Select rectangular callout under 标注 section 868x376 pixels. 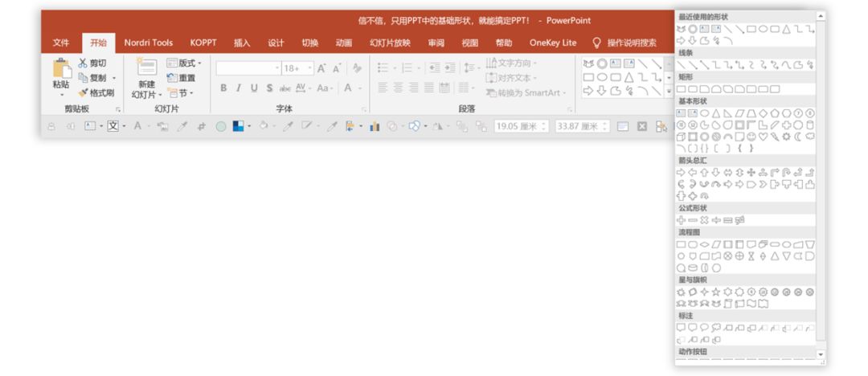point(681,327)
